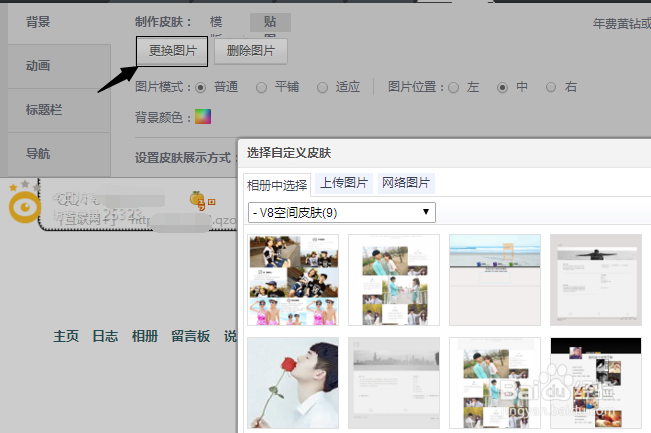This screenshot has height=433, width=651.
Task: Select 适应 image mode radio
Action: pyautogui.click(x=322, y=88)
